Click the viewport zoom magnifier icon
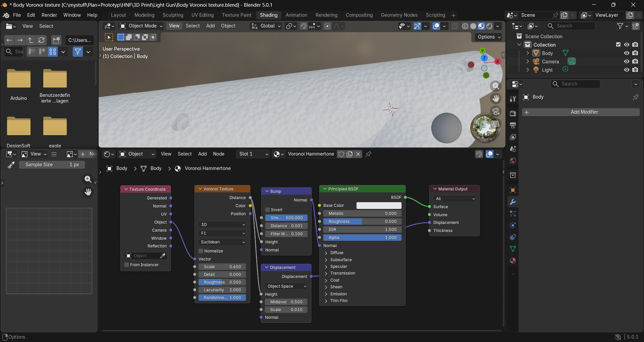This screenshot has width=644, height=342. (x=496, y=86)
